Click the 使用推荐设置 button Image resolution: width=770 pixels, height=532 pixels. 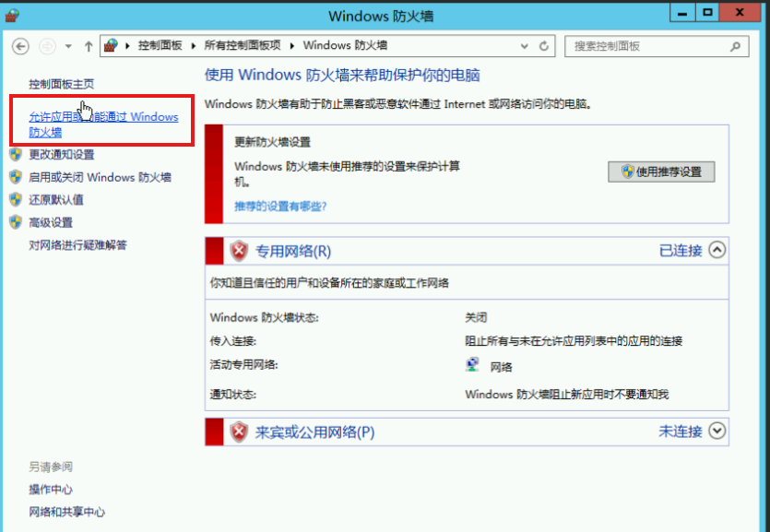(x=661, y=171)
